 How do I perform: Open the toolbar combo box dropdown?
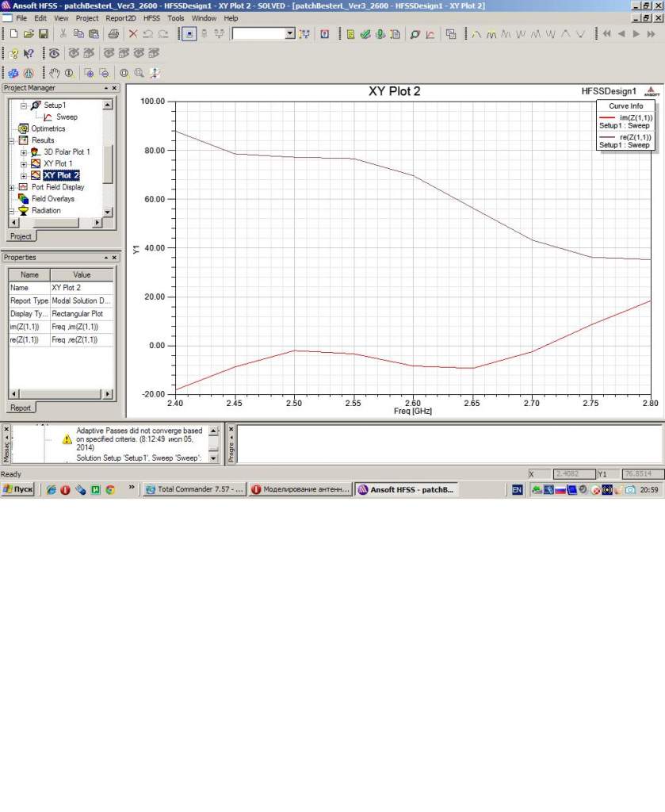[x=289, y=34]
